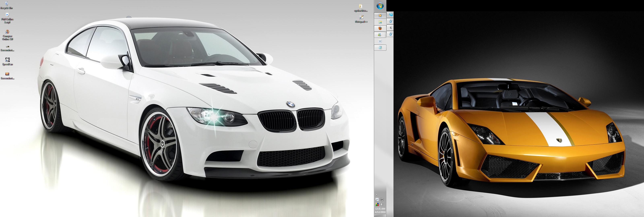The image size is (644, 217).
Task: Open the volume control in system tray
Action: (x=382, y=204)
